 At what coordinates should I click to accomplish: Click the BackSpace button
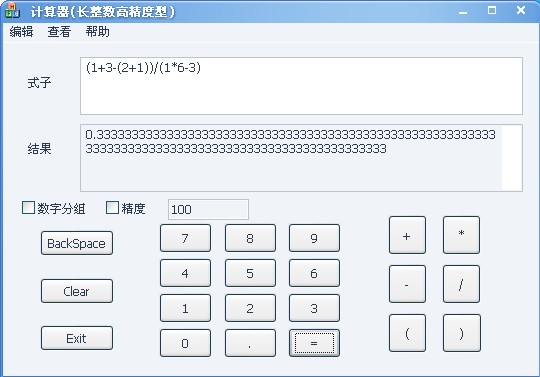77,243
